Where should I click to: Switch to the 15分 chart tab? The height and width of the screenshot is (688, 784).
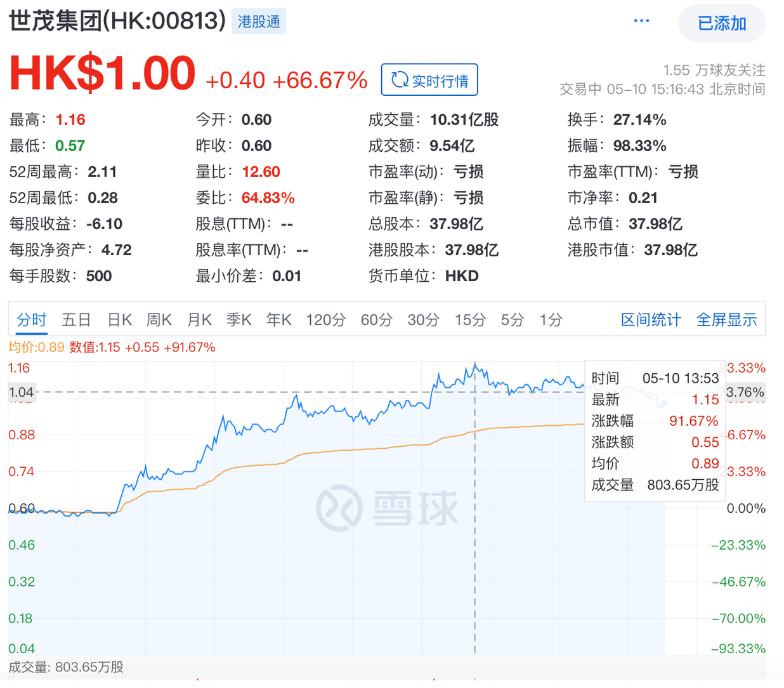pyautogui.click(x=471, y=320)
